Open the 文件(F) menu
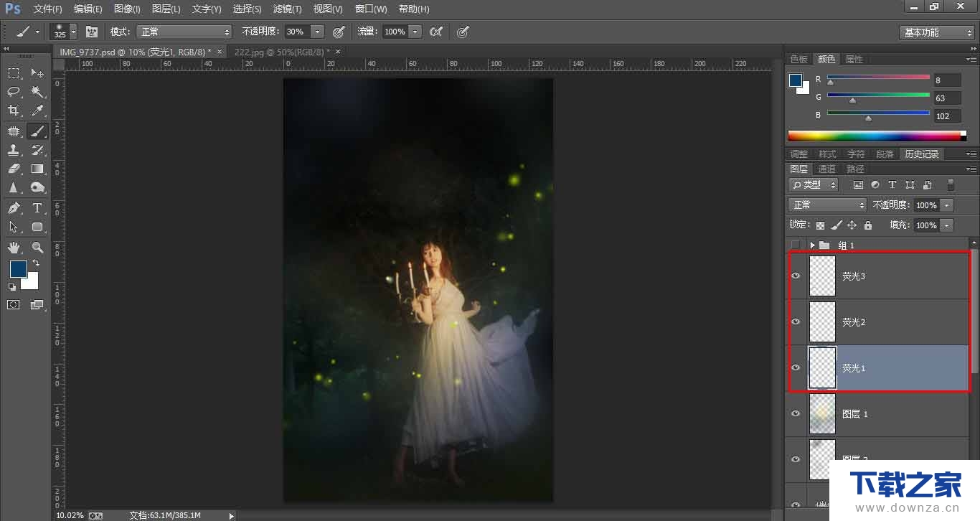This screenshot has height=521, width=980. coord(48,9)
